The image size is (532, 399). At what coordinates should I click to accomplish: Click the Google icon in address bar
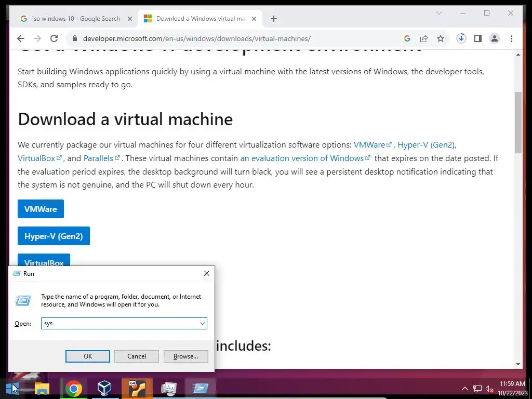407,38
